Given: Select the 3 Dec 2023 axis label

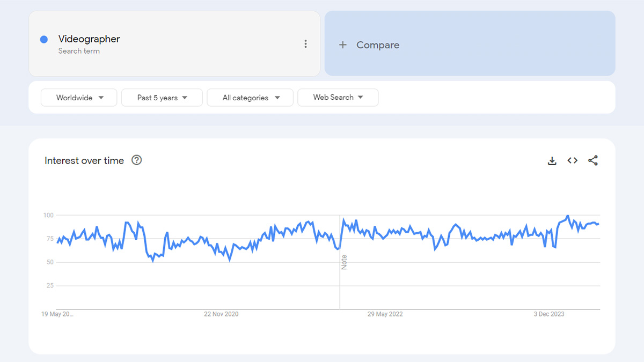Looking at the screenshot, I should [549, 314].
